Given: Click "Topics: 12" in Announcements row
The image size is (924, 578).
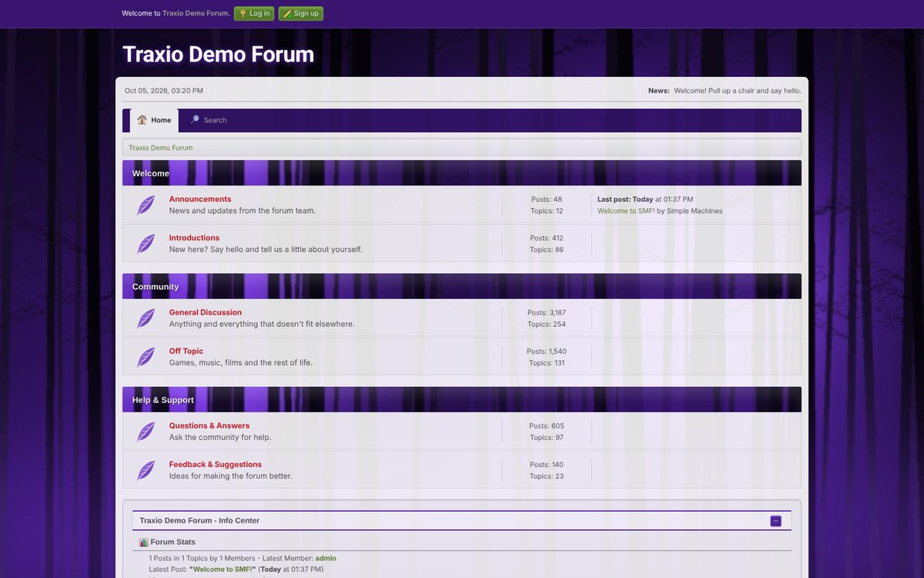Looking at the screenshot, I should (x=547, y=210).
